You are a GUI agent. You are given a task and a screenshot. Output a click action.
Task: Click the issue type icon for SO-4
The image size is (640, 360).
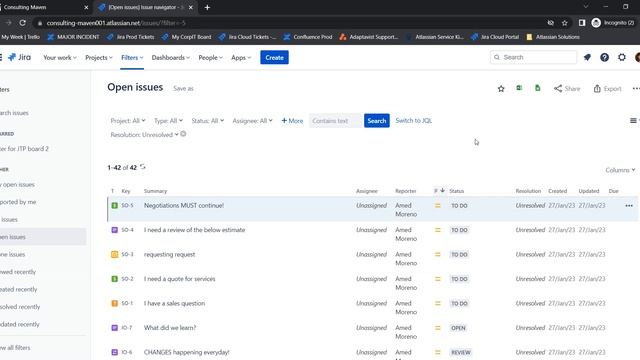[115, 230]
